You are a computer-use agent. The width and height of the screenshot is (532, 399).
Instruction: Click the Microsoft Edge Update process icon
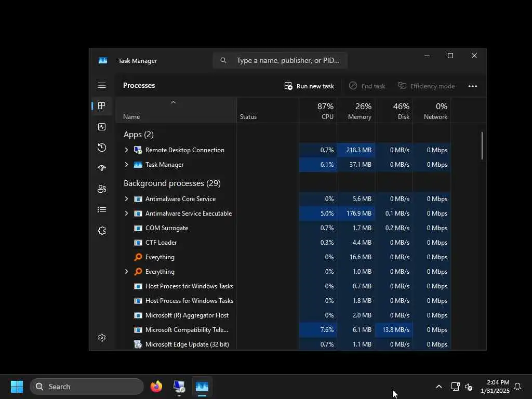point(138,344)
